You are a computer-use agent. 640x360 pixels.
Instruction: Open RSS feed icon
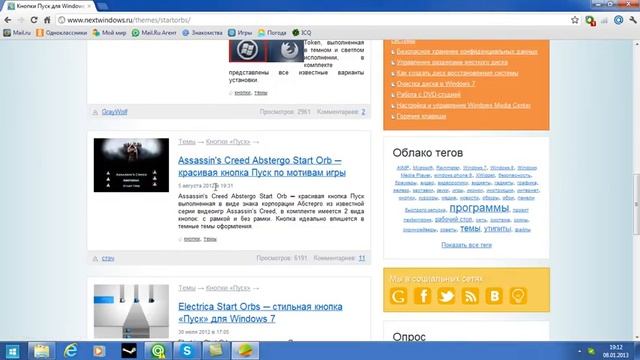(470, 296)
